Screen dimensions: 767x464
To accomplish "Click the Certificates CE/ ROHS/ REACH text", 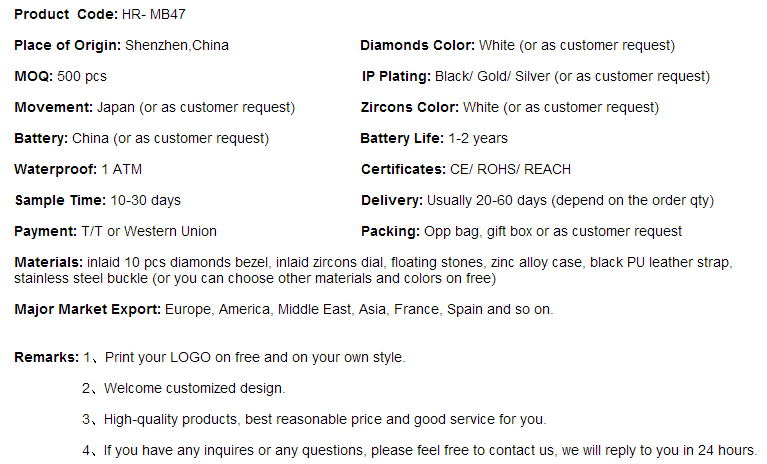I will click(466, 169).
